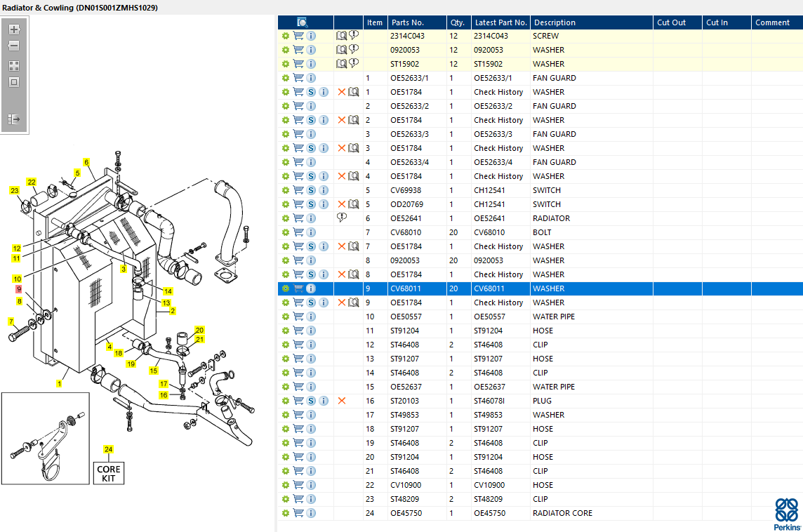Click the bracket detail inset thumbnail

tap(46, 438)
